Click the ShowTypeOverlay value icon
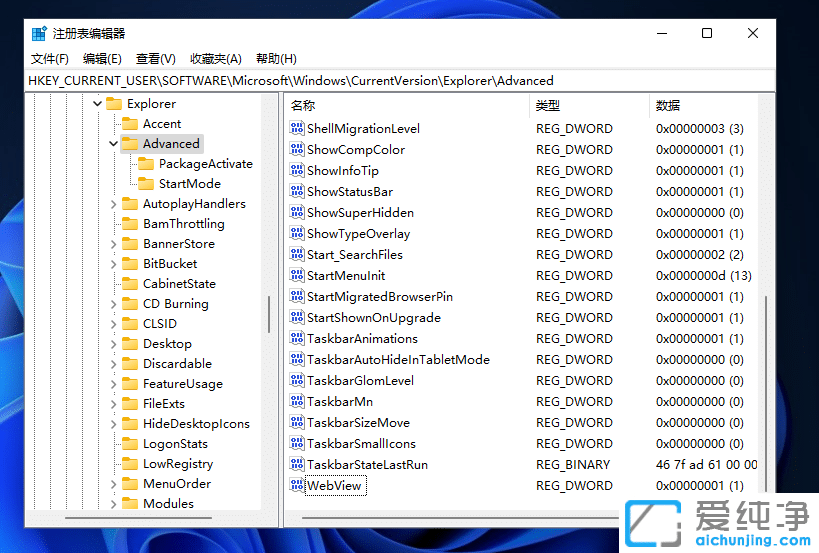The image size is (819, 553). [297, 233]
